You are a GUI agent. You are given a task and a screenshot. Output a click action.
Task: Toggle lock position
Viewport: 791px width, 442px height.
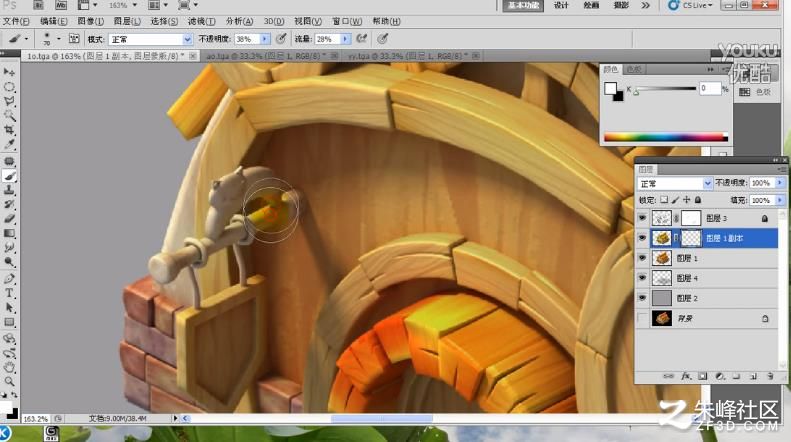click(687, 200)
